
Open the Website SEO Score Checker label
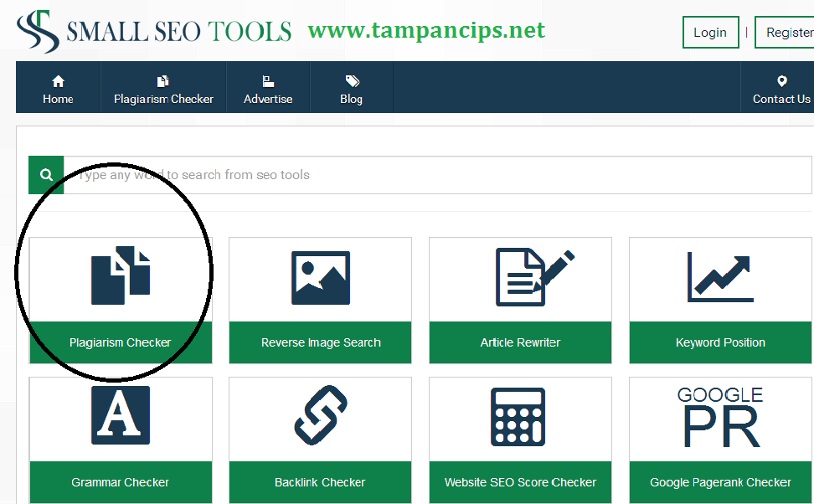point(520,482)
